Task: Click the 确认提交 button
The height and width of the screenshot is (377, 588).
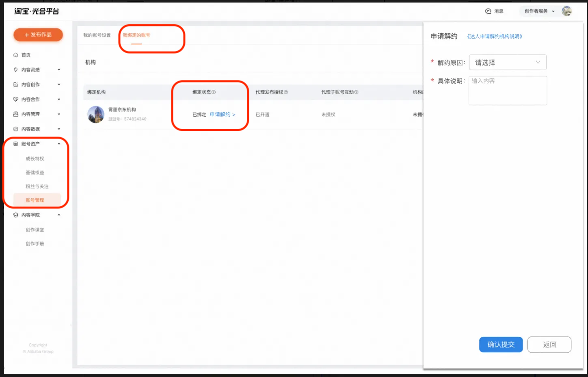Action: point(501,344)
